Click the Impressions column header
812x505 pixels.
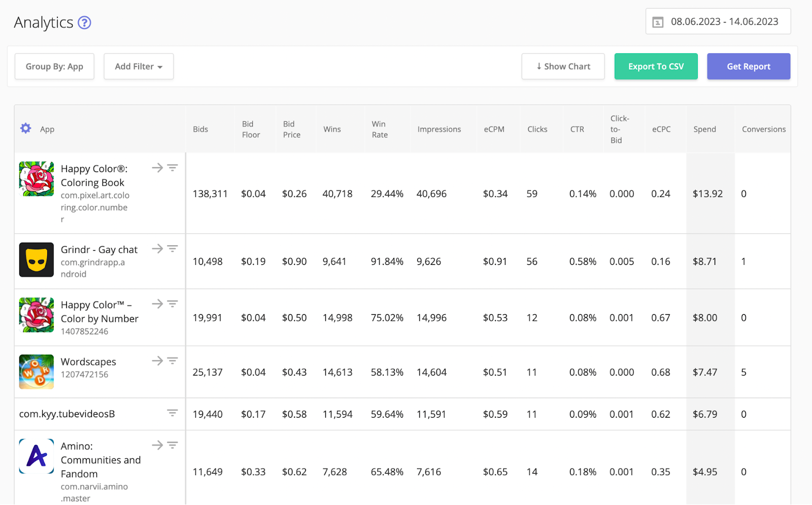(x=439, y=129)
